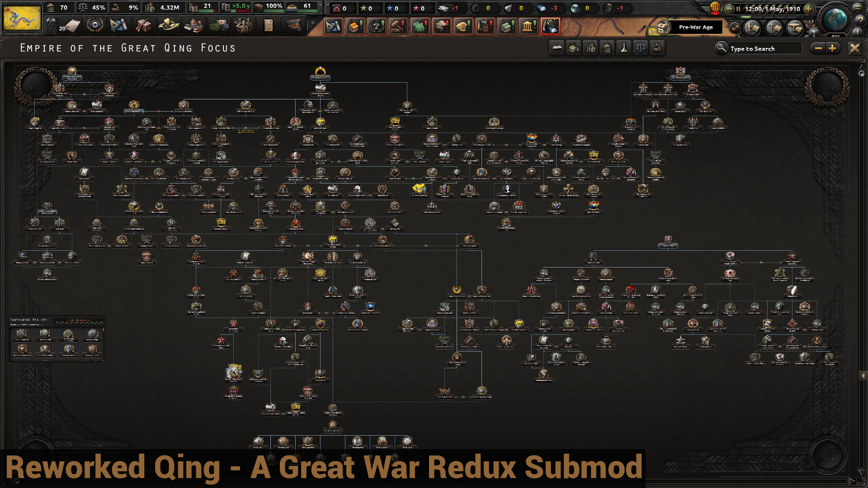Toggle the industry factory focus filter
Viewport: 868px width, 488px height.
click(x=574, y=48)
